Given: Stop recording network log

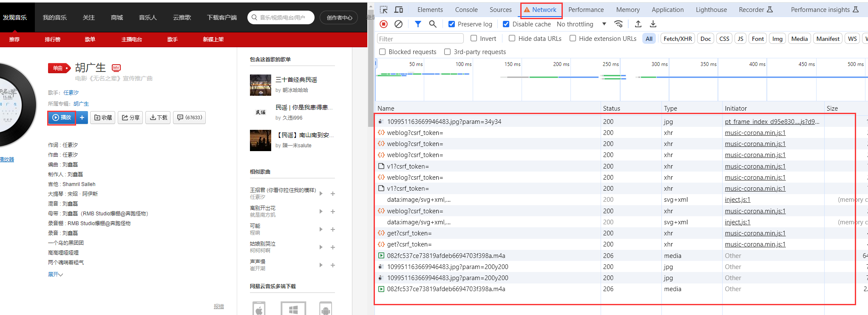Looking at the screenshot, I should tap(384, 24).
